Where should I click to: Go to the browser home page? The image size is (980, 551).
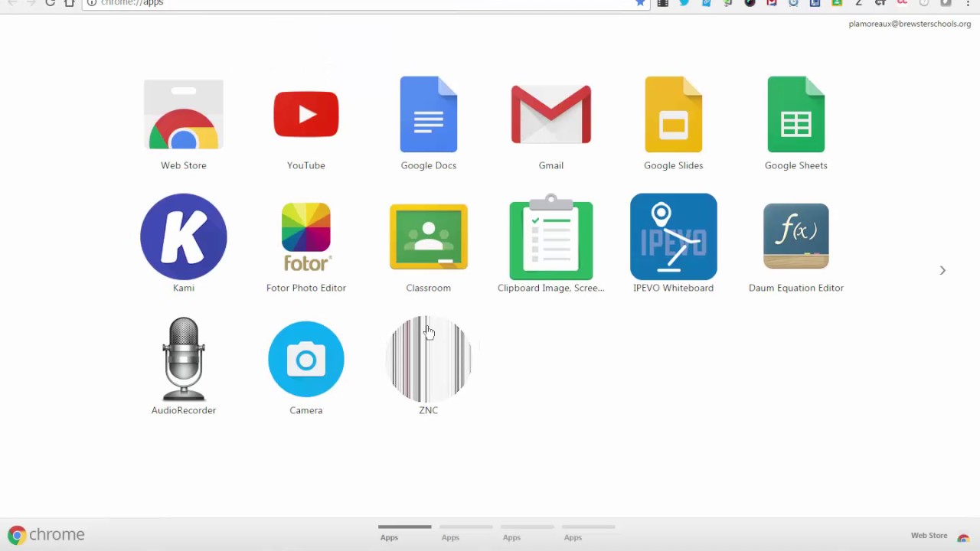(x=70, y=3)
